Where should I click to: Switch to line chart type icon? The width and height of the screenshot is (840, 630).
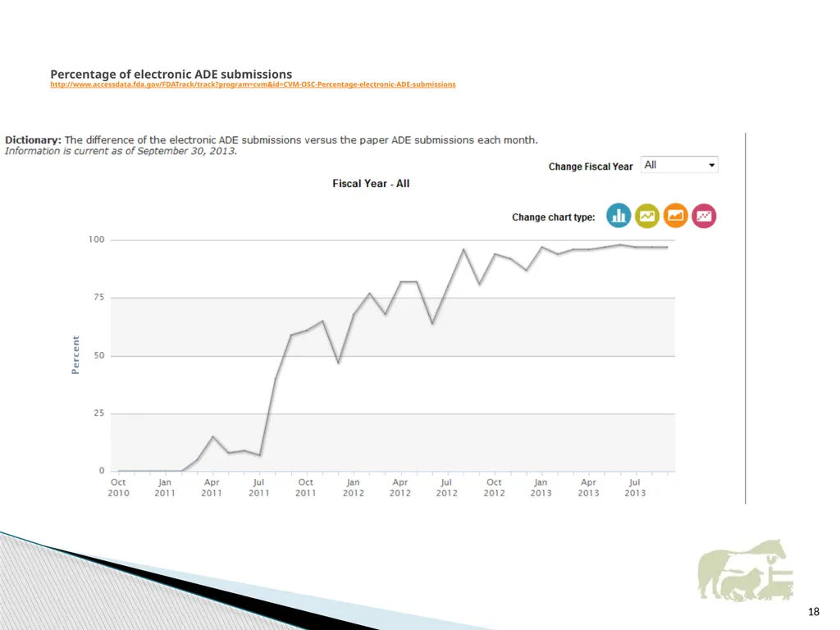tap(646, 216)
